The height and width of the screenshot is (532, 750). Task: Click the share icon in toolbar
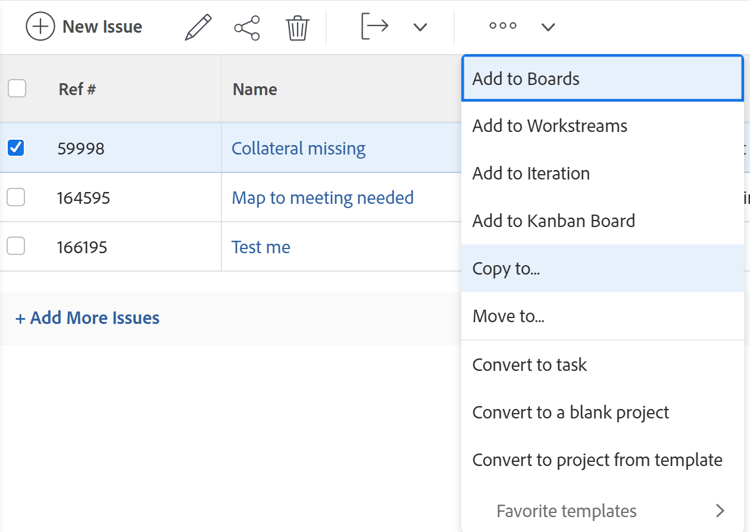tap(247, 27)
